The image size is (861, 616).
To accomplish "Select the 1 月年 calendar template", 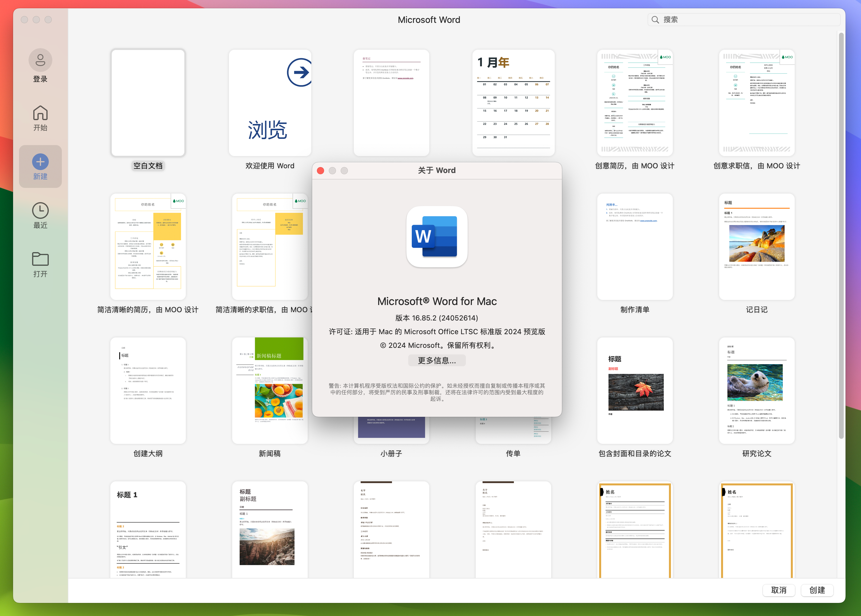I will point(513,103).
